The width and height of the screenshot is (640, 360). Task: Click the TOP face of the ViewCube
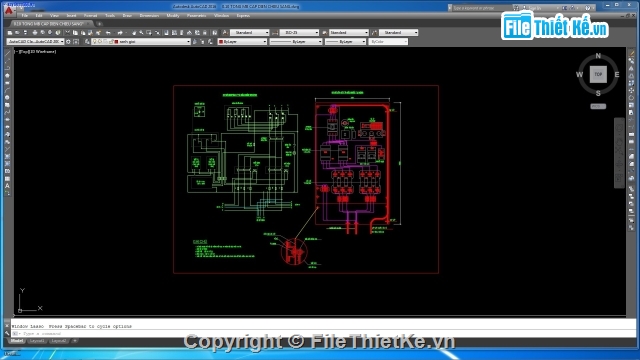(x=598, y=74)
